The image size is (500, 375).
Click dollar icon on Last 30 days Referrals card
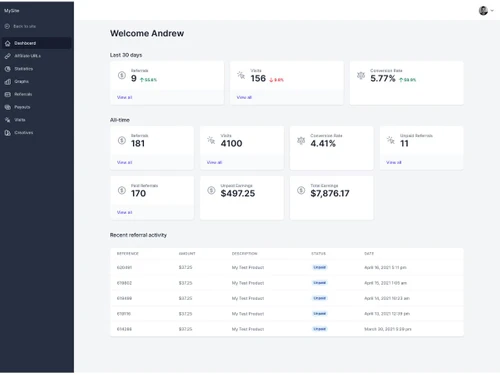click(x=122, y=75)
